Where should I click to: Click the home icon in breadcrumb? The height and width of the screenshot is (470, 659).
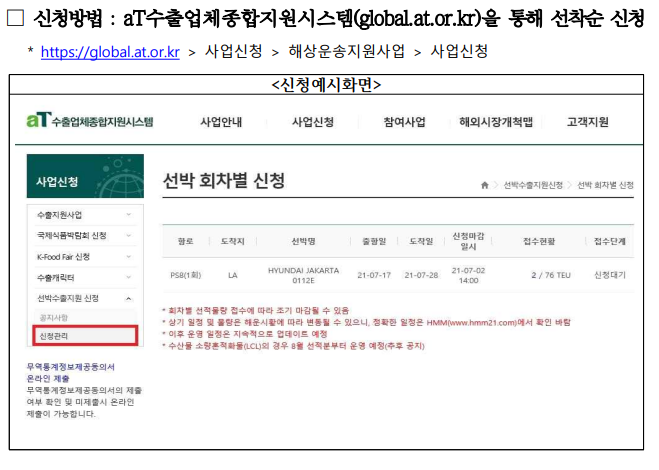(x=485, y=185)
